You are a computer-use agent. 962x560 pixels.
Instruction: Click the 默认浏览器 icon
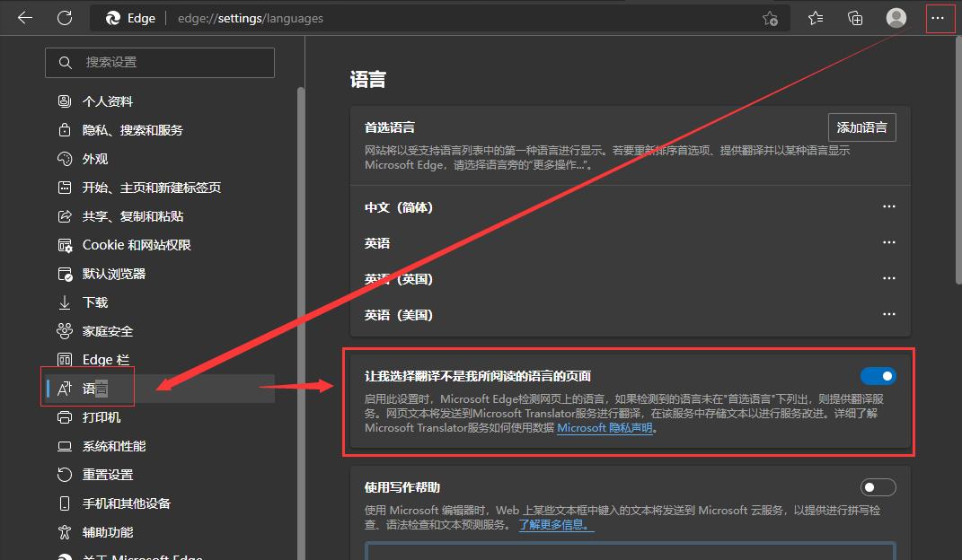65,274
